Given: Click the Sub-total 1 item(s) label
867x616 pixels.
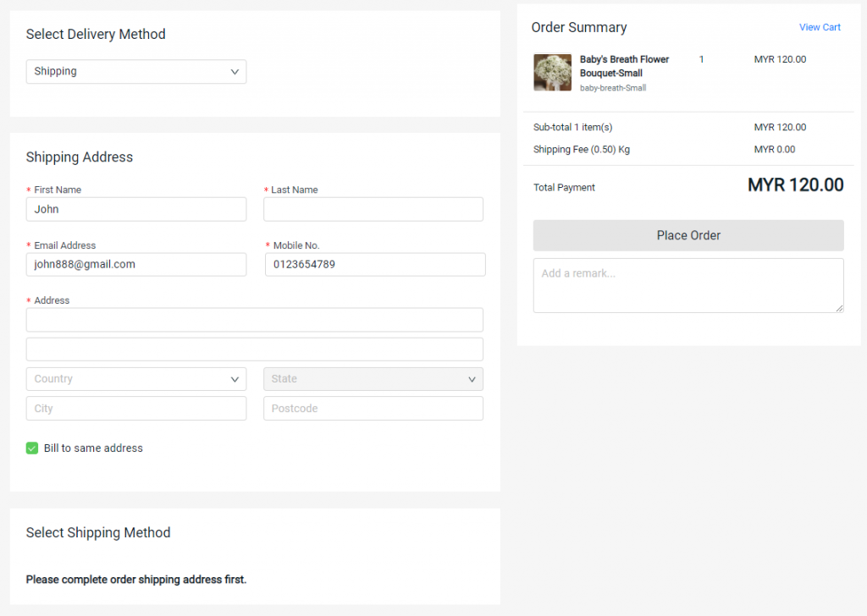Looking at the screenshot, I should point(573,127).
